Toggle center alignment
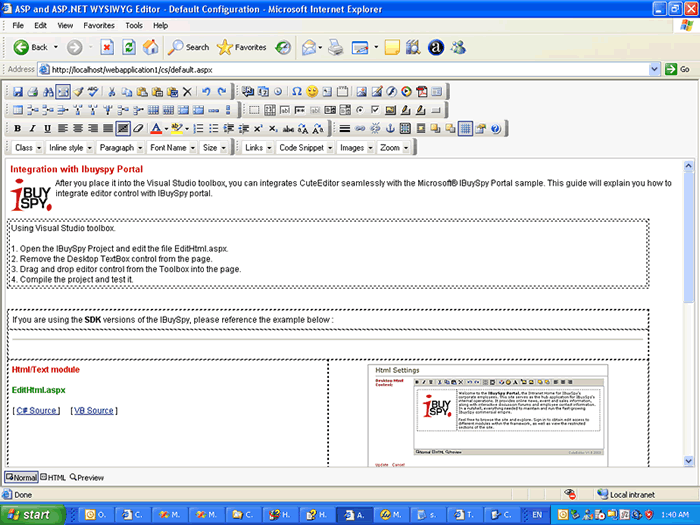 tap(78, 129)
